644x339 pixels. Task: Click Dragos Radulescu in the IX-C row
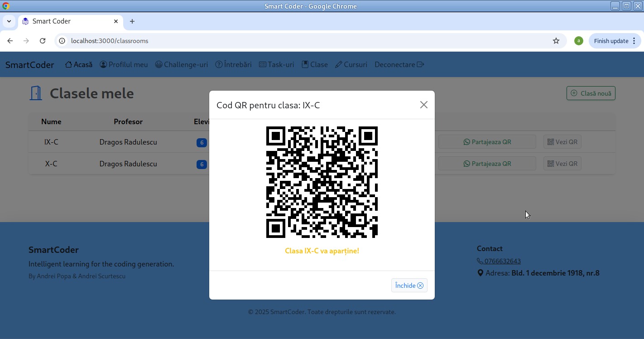click(x=128, y=142)
